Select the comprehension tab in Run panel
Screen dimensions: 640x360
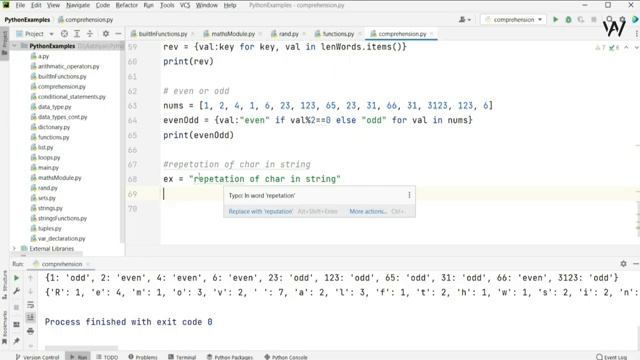61,264
